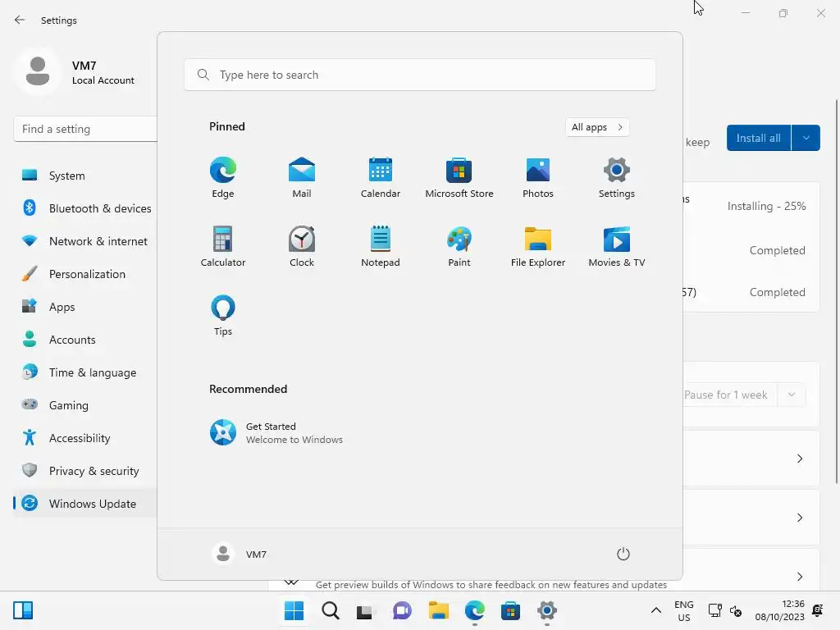Open Accounts settings
Screen dimensions: 840x630
pyautogui.click(x=85, y=340)
